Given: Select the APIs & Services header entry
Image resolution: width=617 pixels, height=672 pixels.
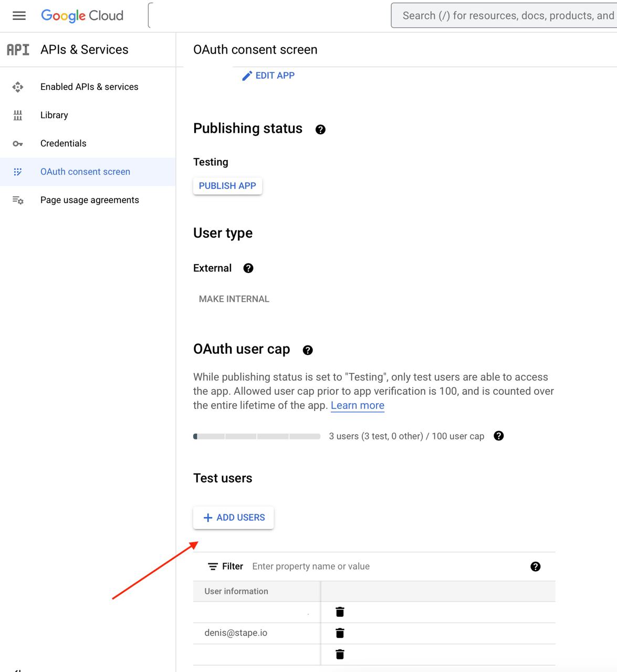Looking at the screenshot, I should (84, 49).
